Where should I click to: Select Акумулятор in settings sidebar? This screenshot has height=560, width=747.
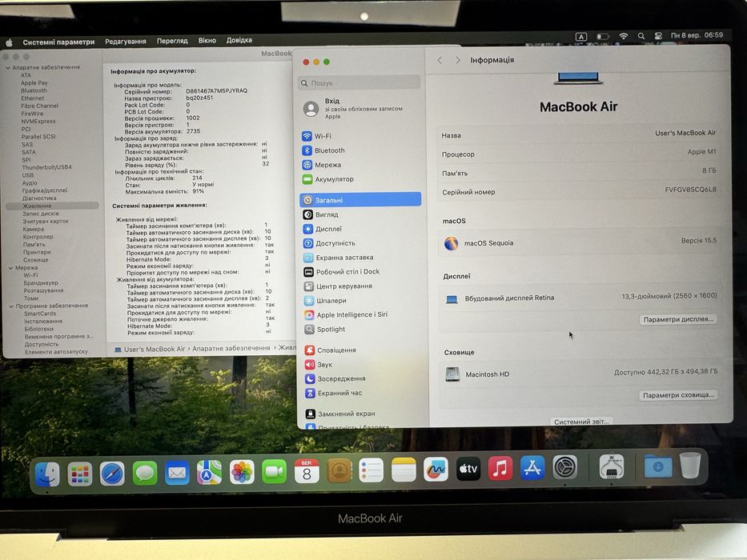click(360, 179)
